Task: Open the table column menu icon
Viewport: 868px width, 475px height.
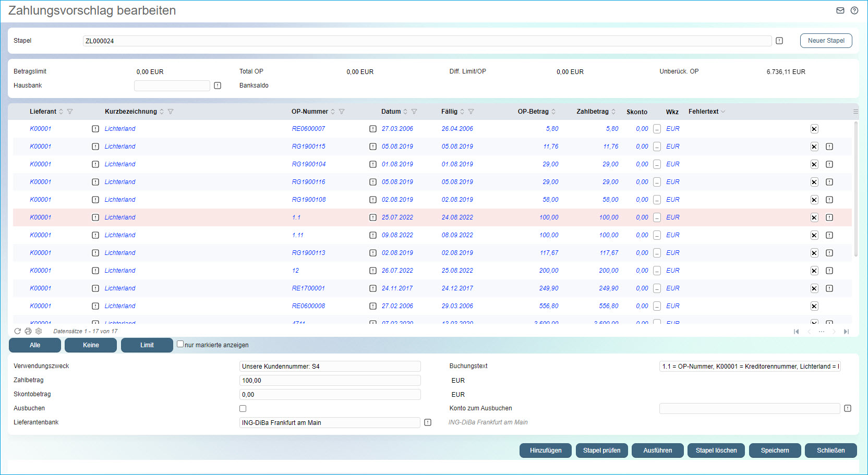Action: (x=855, y=112)
